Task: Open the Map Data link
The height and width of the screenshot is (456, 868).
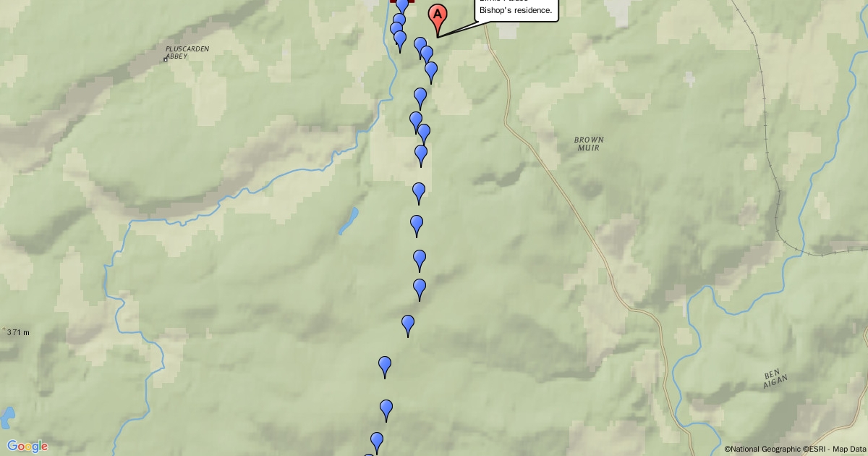Action: click(849, 449)
